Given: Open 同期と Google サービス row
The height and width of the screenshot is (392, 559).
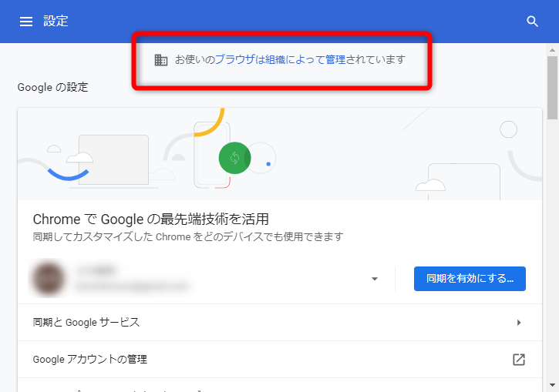Looking at the screenshot, I should pos(279,322).
